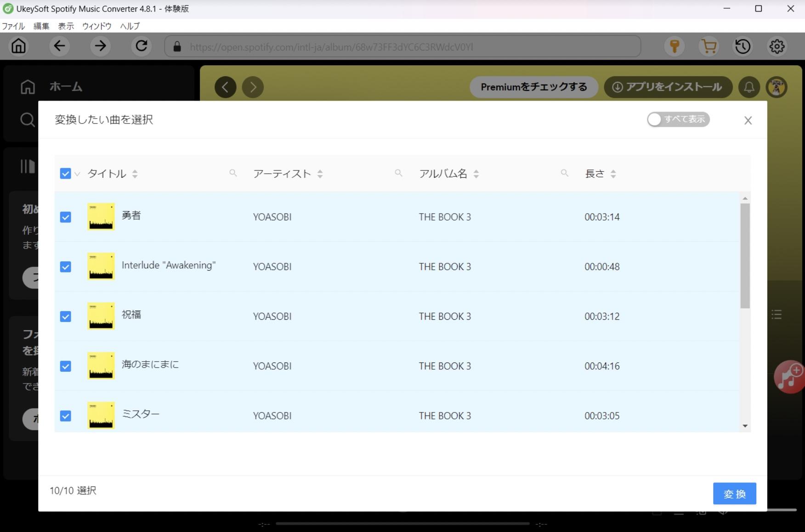Image resolution: width=805 pixels, height=532 pixels.
Task: Click YOASOBI artist in 祝福 row
Action: click(x=272, y=316)
